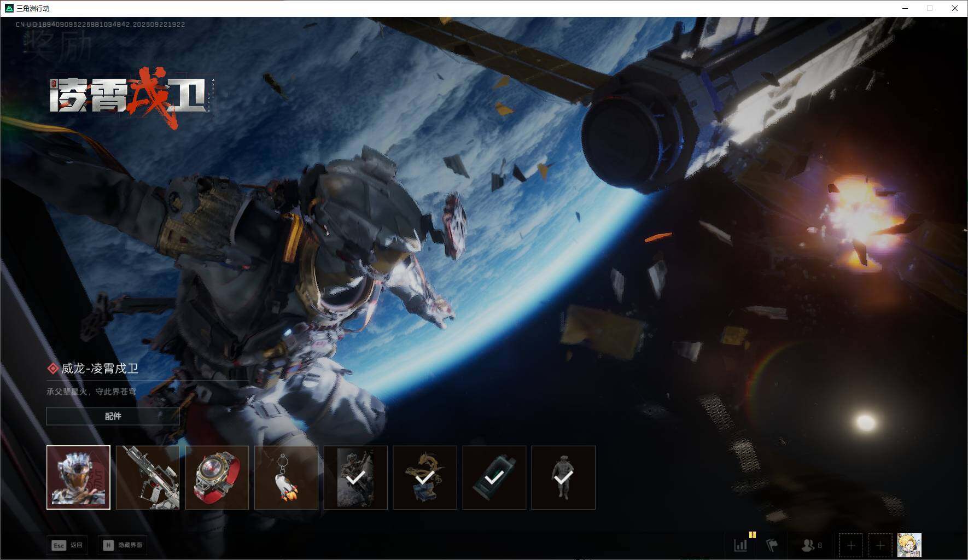Select the checked operator poster card thumbnail
The width and height of the screenshot is (968, 560).
coord(355,477)
